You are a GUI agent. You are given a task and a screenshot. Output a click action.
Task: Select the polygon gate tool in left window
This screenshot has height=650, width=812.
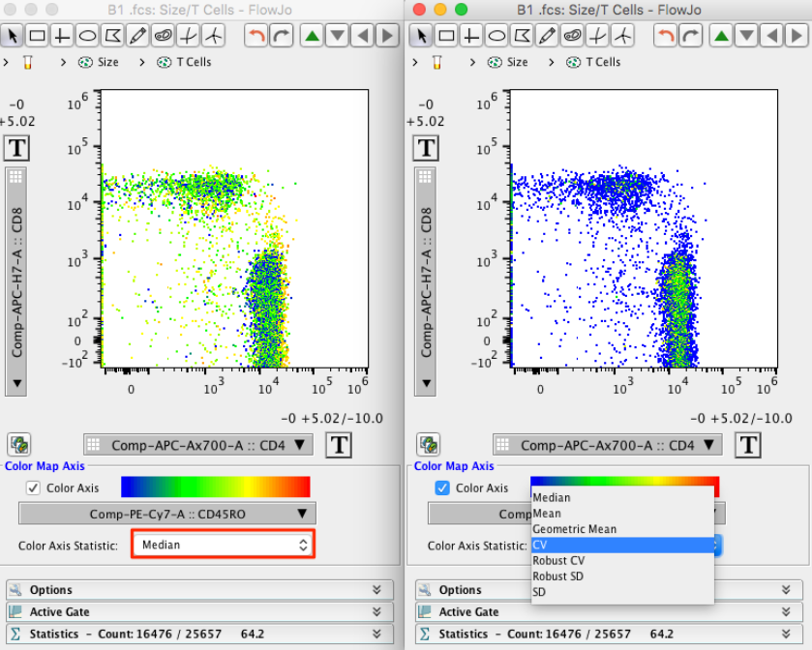(x=113, y=36)
